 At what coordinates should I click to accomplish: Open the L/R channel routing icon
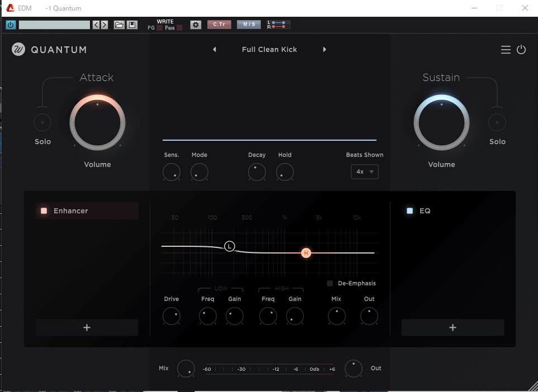(279, 25)
